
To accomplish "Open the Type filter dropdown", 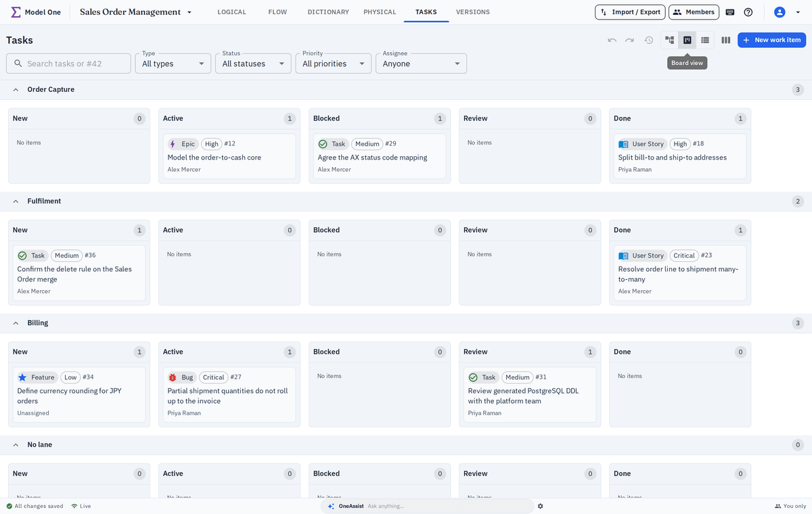I will tap(174, 64).
